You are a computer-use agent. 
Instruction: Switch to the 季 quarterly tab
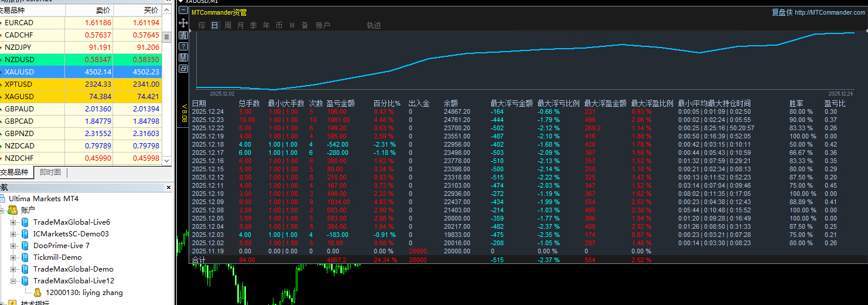pos(254,25)
